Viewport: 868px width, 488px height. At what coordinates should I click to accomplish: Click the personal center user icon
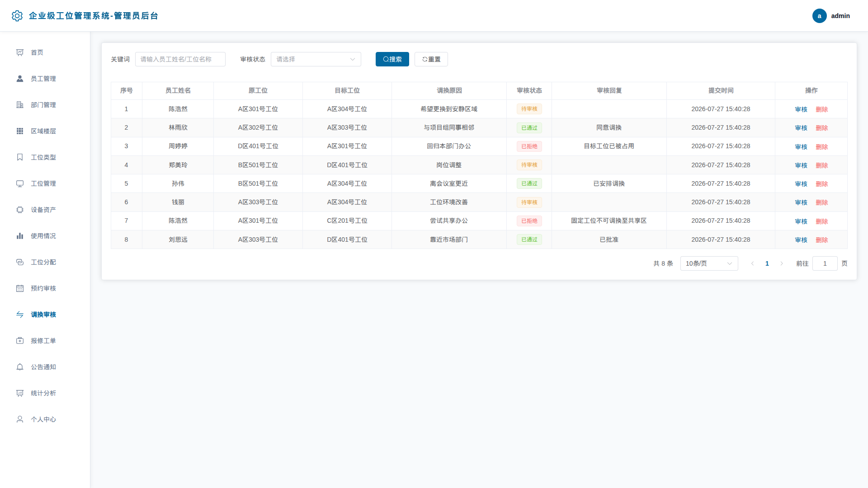pos(20,419)
